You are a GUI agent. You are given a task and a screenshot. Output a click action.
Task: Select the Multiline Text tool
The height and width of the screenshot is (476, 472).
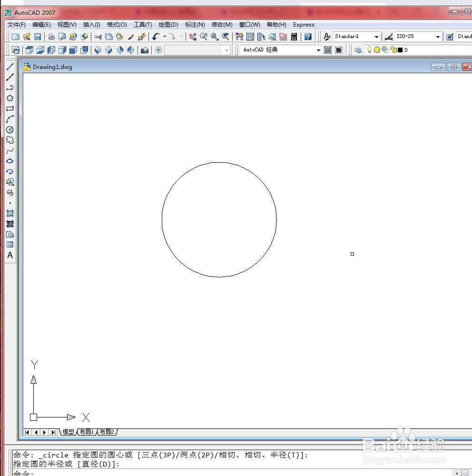(10, 255)
